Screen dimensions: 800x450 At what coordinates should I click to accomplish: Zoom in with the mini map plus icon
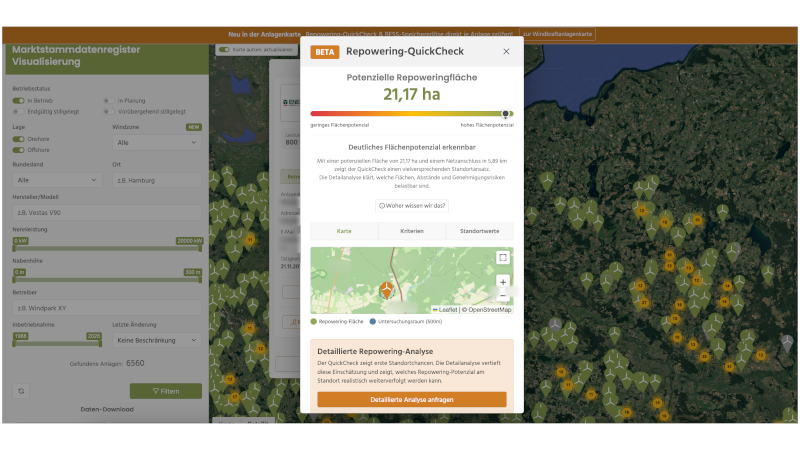(x=503, y=282)
